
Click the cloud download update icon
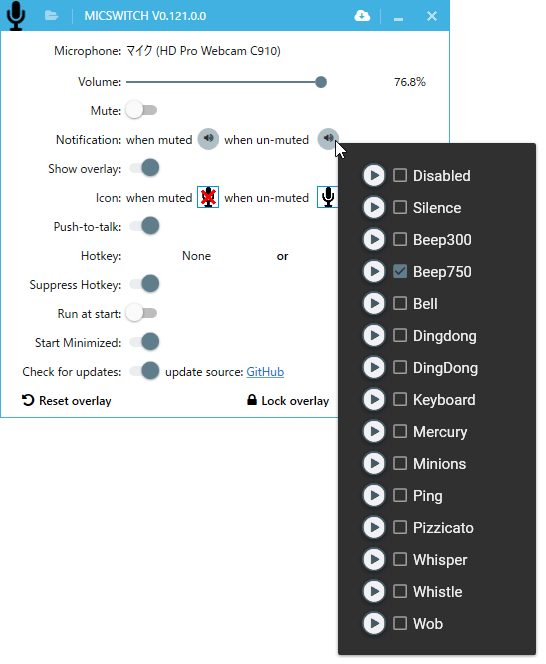[x=362, y=16]
